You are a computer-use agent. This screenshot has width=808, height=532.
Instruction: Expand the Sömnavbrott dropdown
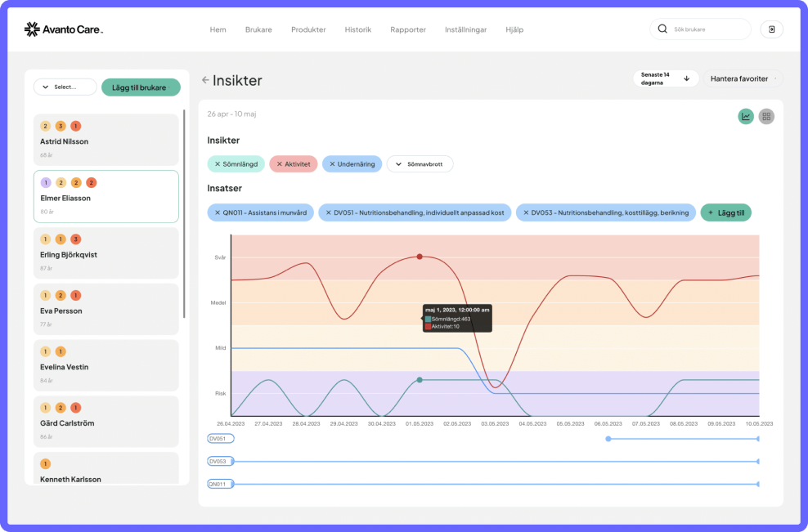(x=420, y=163)
